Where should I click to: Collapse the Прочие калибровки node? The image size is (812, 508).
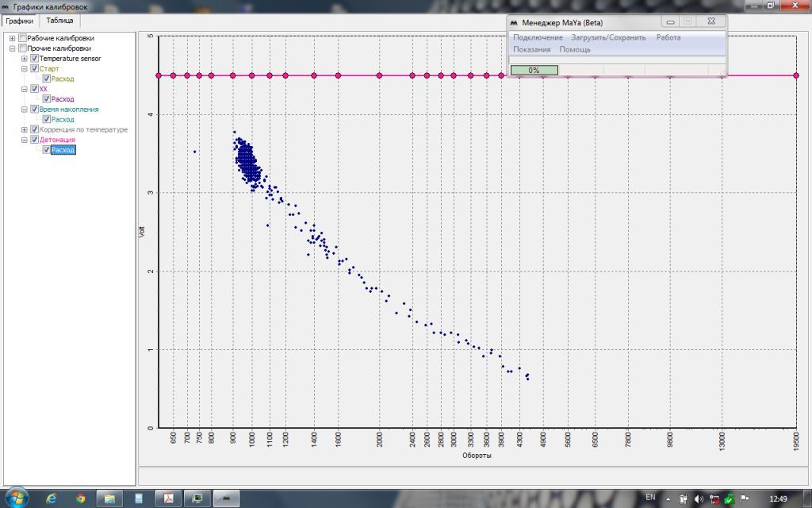(13, 48)
